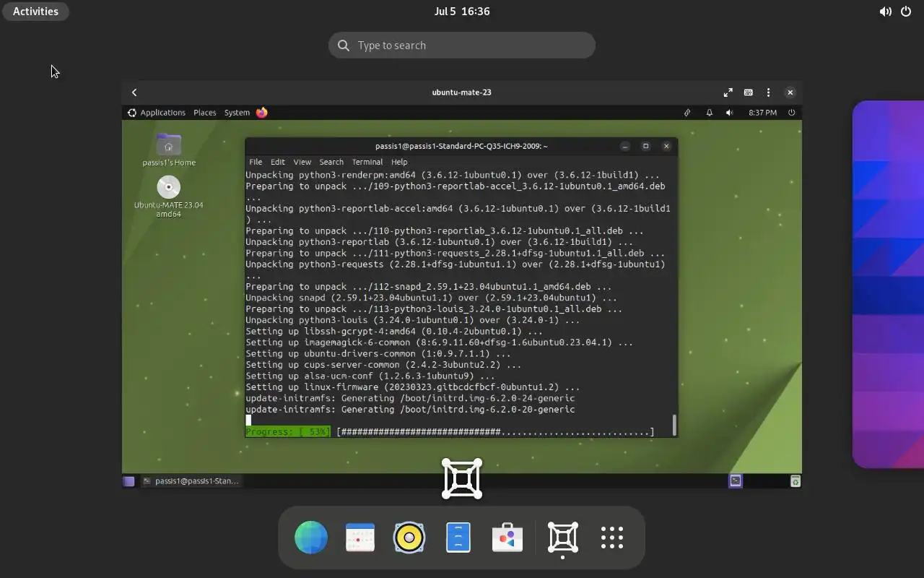Close the ubuntu-mate-23 Boxes window

click(x=790, y=92)
